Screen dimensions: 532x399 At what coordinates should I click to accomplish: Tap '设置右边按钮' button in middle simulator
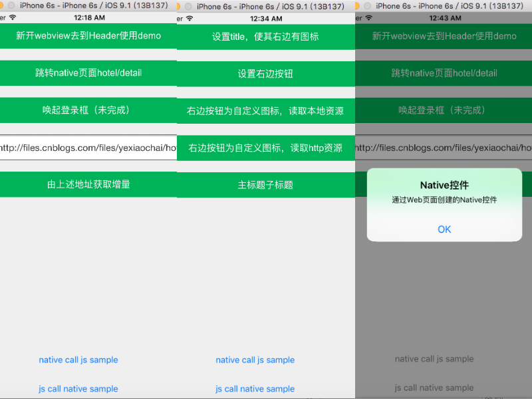[x=265, y=74]
